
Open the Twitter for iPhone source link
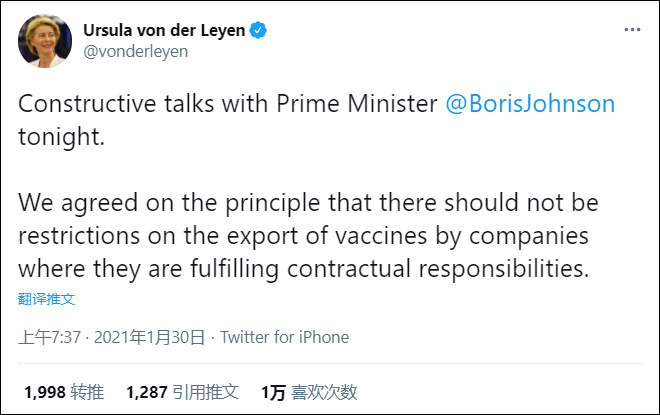(284, 337)
